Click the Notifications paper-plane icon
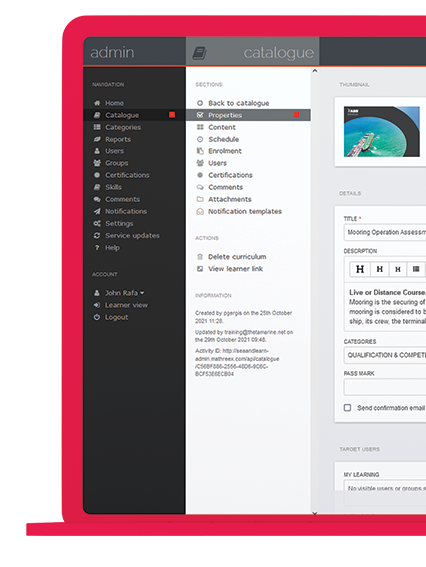 [x=97, y=211]
